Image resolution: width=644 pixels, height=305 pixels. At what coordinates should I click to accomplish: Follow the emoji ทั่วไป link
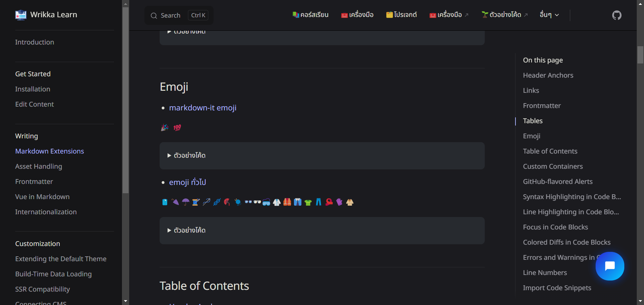[x=187, y=182]
